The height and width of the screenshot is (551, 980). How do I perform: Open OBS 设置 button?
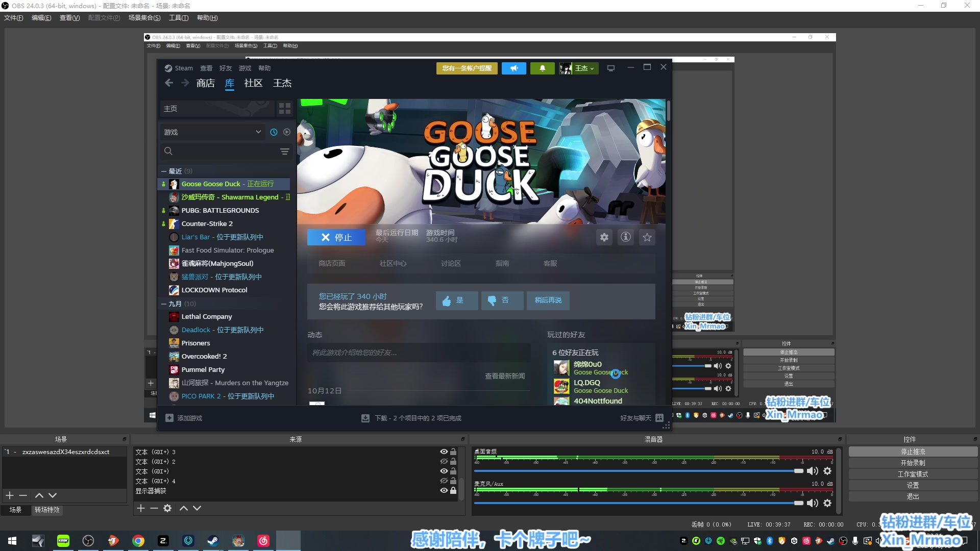(913, 486)
